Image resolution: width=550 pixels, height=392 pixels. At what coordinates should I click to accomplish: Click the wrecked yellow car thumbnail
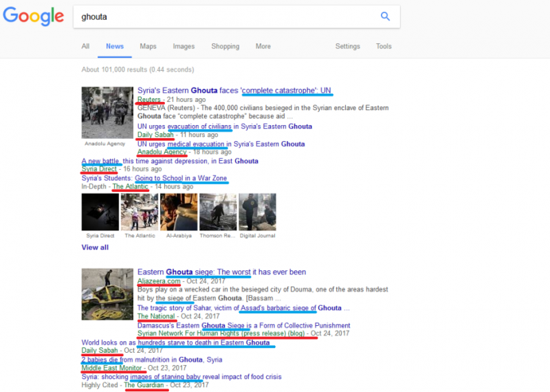(x=107, y=294)
